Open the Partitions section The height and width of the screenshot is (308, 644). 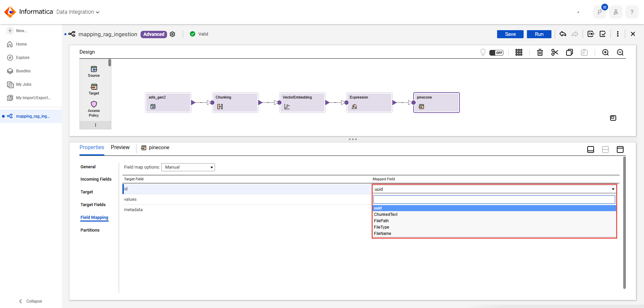point(90,230)
